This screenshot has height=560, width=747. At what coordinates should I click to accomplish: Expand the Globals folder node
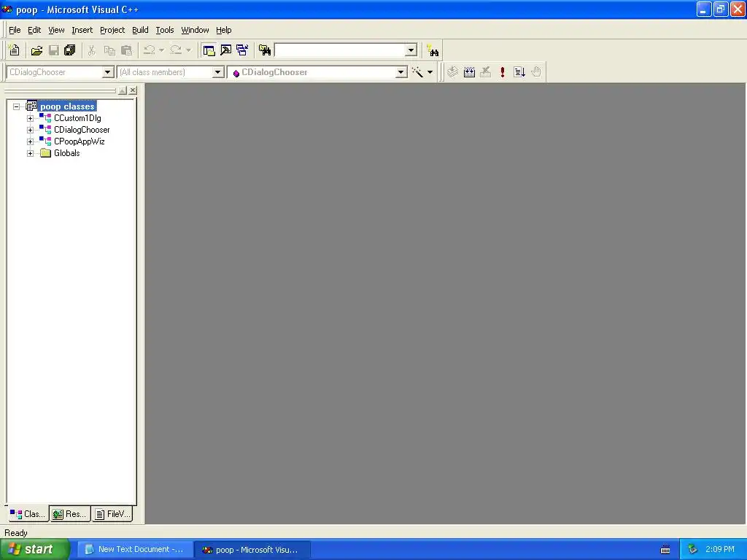(x=30, y=153)
